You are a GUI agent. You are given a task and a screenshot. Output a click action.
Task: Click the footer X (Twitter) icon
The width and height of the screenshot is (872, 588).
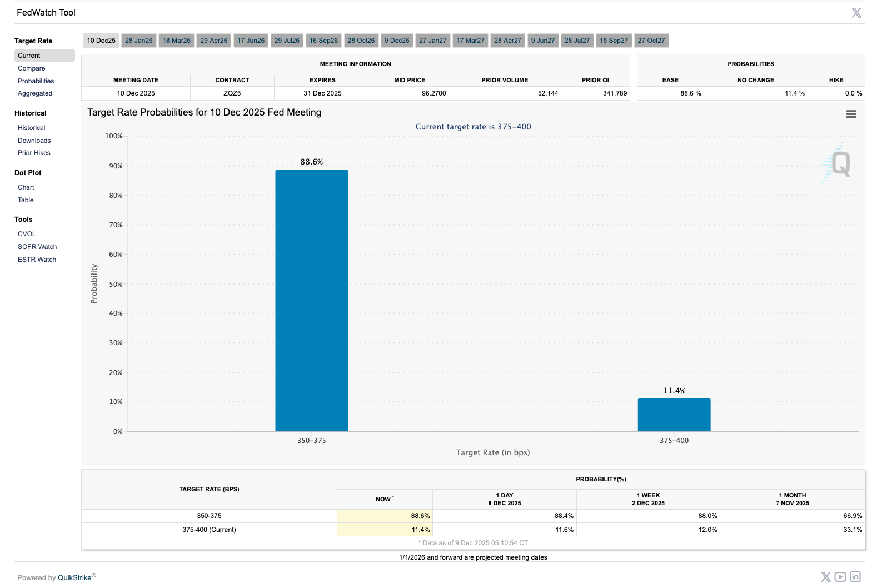(x=826, y=577)
